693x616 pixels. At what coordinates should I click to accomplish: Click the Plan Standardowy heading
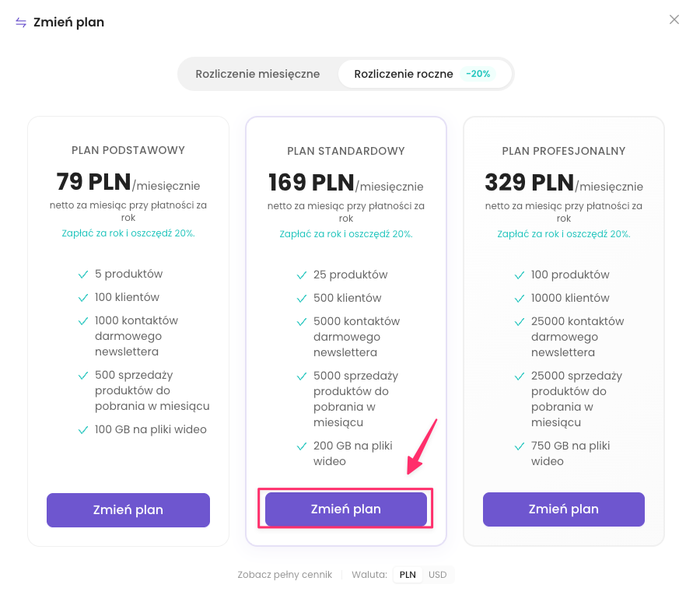click(x=346, y=151)
